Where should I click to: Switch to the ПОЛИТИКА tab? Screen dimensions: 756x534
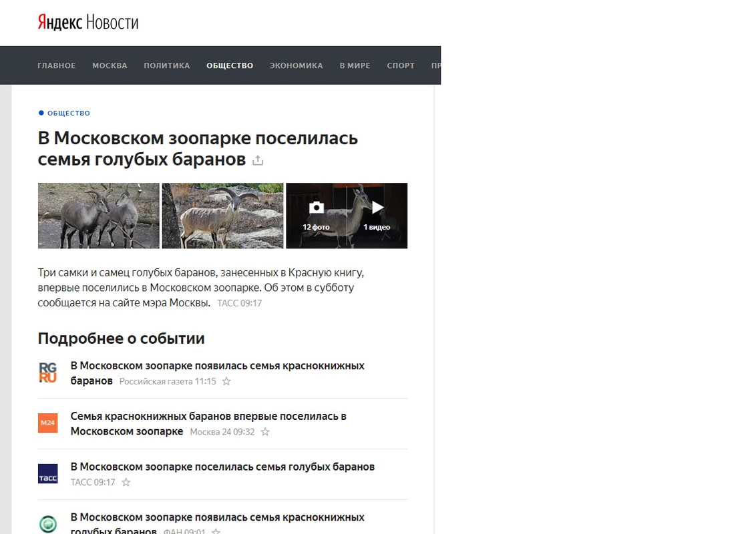pyautogui.click(x=167, y=65)
